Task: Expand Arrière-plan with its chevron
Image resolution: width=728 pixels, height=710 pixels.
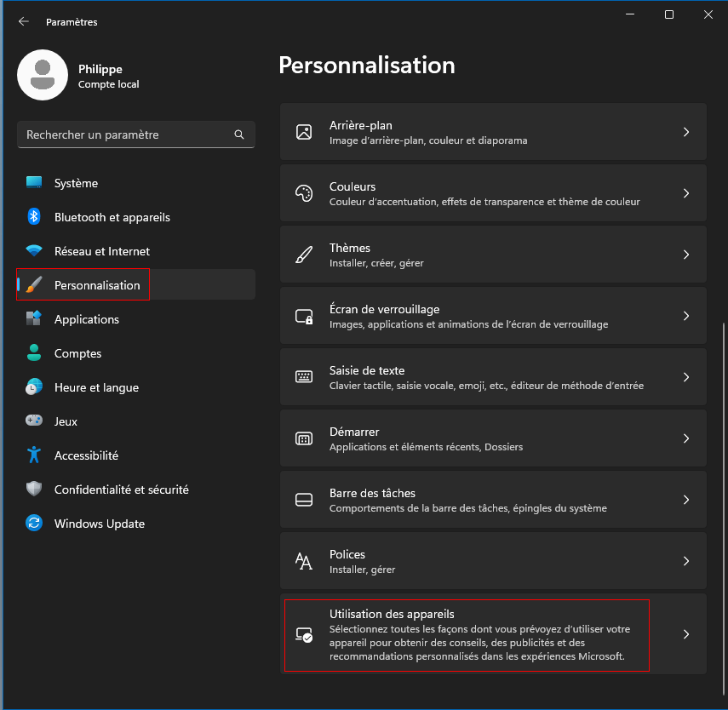Action: point(686,132)
